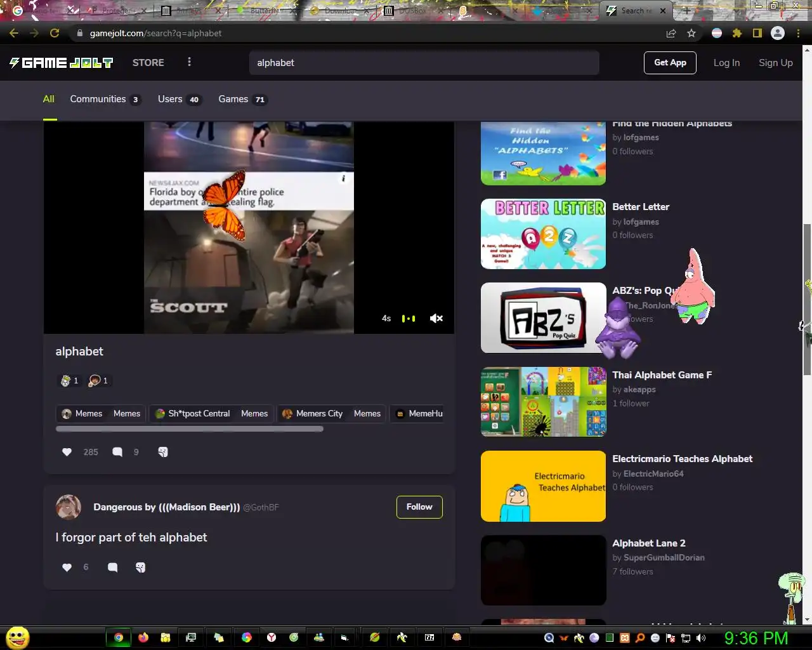The image size is (812, 650).
Task: Like the alphabet post with 285 likes
Action: click(x=67, y=452)
